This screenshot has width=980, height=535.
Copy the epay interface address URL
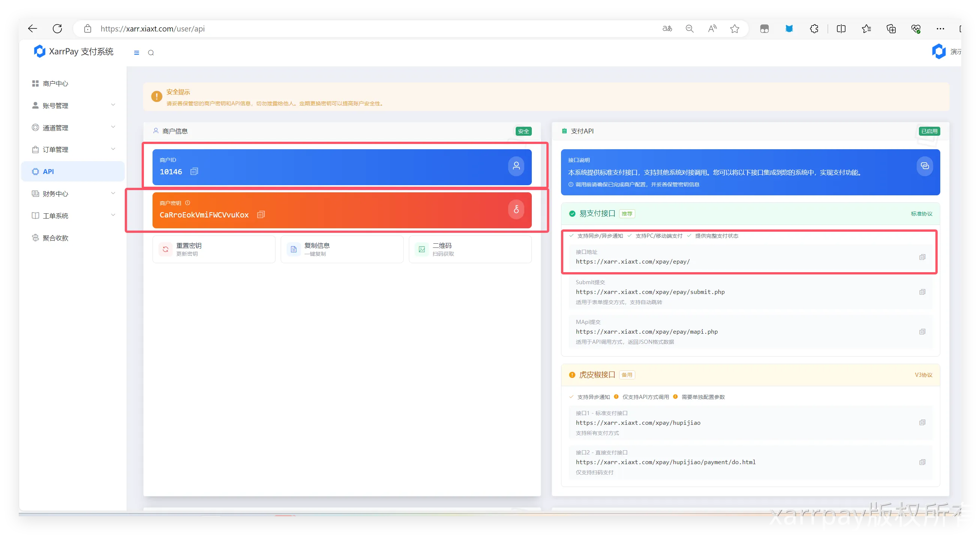(922, 257)
